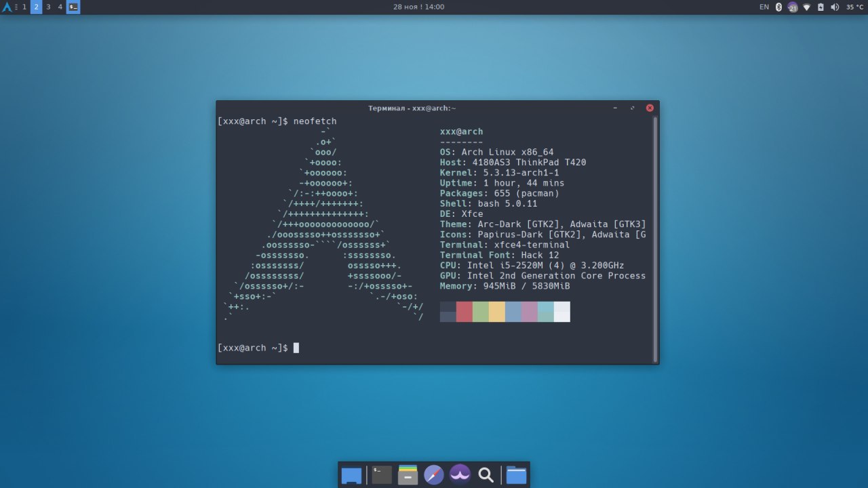The height and width of the screenshot is (488, 868).
Task: Click the 'OS: Arch Linux x86_64' line
Action: (497, 152)
